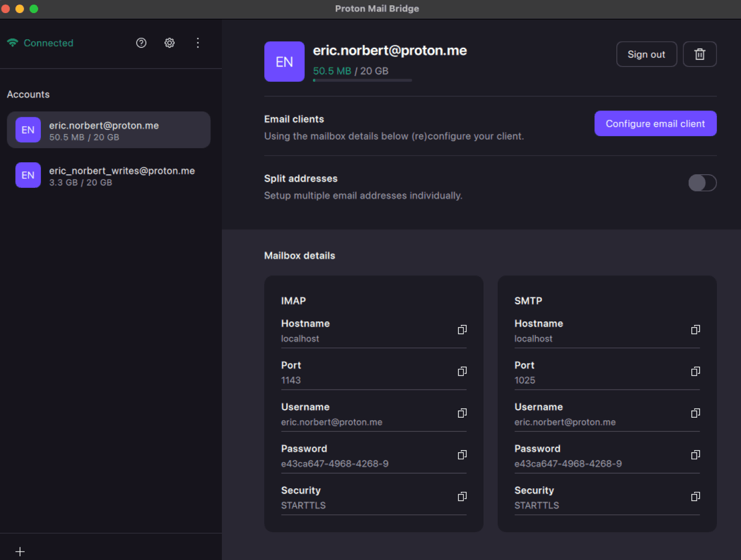
Task: Enable the Split addresses toggle
Action: [x=702, y=183]
